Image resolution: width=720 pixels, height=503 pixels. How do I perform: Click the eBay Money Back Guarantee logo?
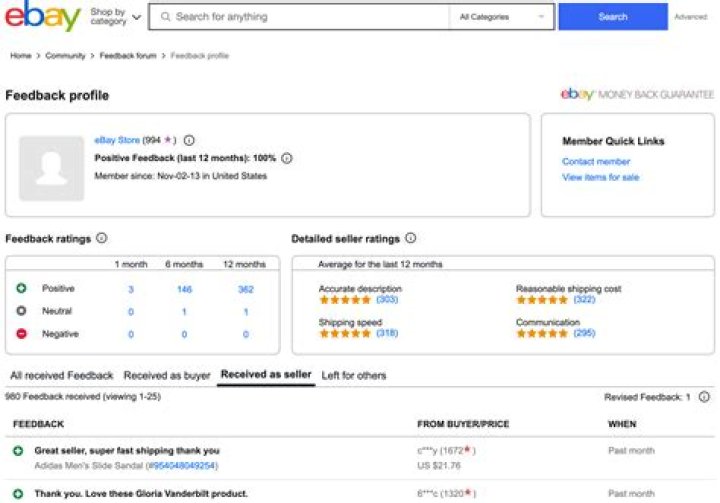pos(637,94)
